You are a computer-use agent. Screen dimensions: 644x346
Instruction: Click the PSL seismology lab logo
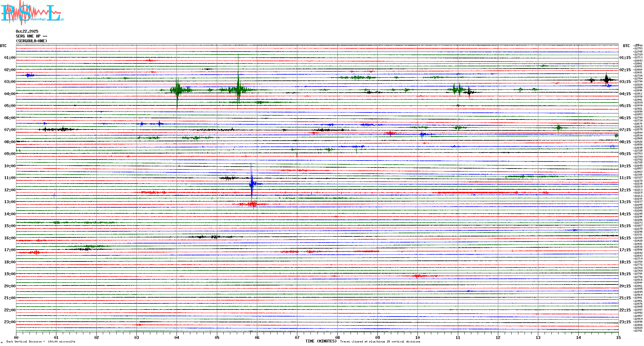pos(32,13)
